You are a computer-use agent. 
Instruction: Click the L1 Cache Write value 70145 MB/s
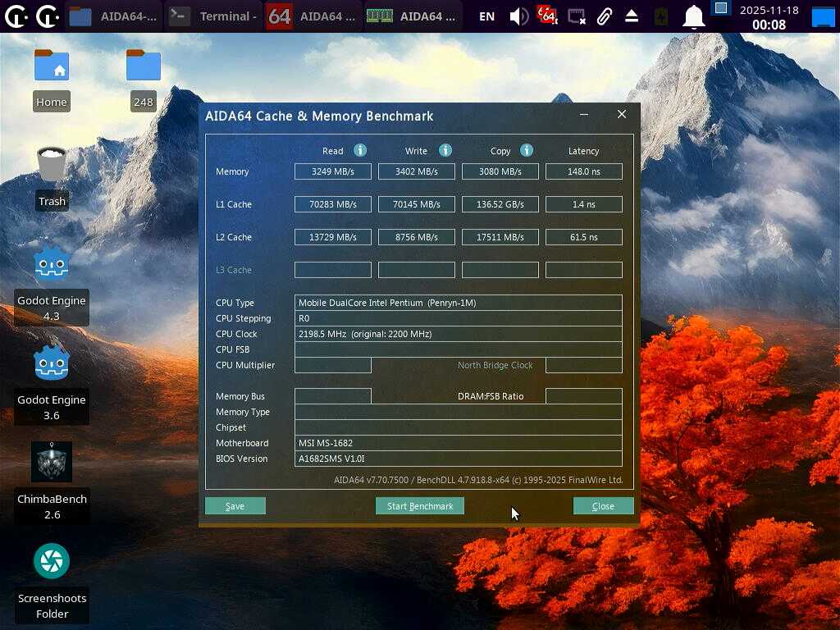(x=416, y=204)
